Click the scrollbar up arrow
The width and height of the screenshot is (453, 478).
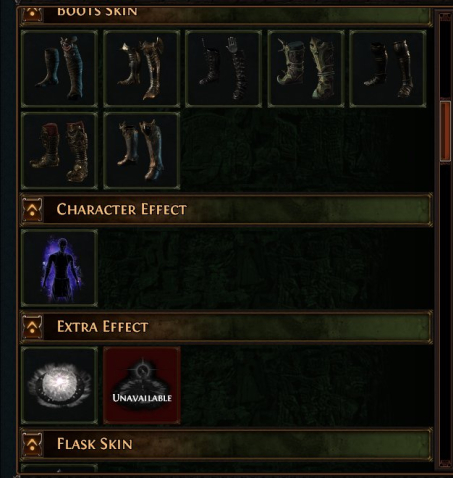click(445, 17)
